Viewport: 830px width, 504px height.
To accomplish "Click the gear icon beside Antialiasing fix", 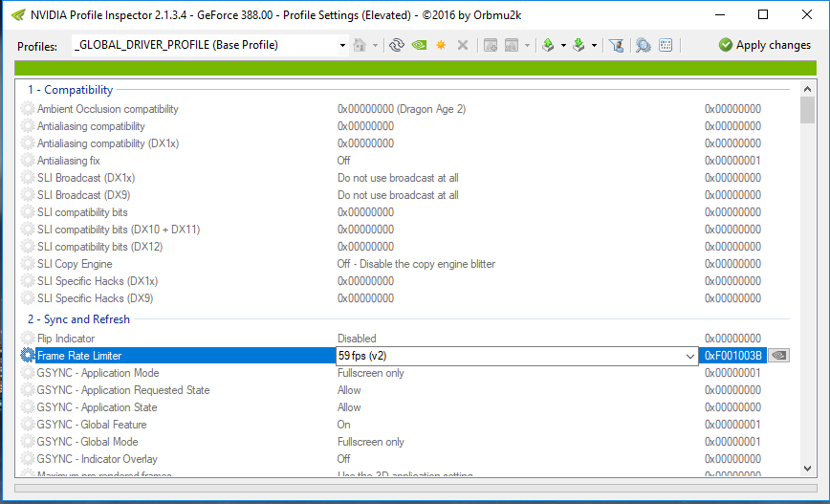I will (x=28, y=161).
